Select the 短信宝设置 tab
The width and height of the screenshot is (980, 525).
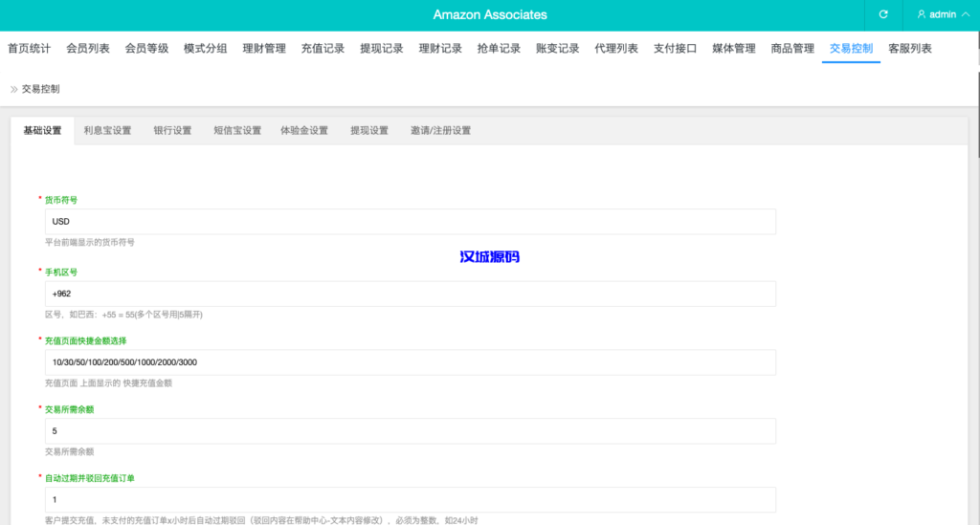click(x=237, y=130)
